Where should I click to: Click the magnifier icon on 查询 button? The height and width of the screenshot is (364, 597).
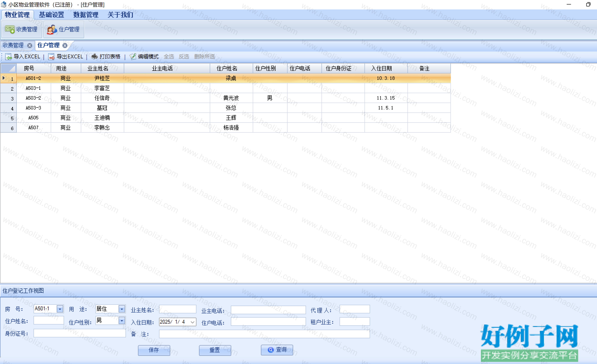pos(271,350)
